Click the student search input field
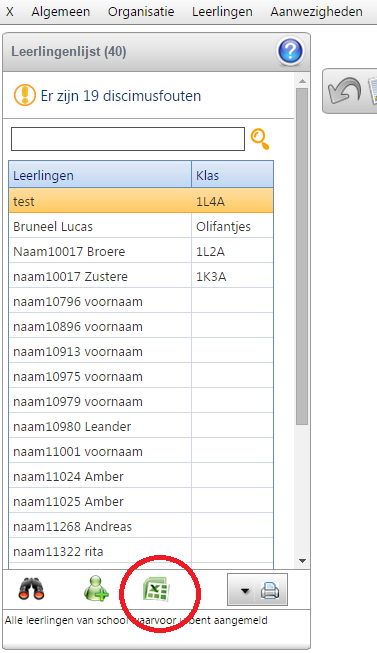Image resolution: width=377 pixels, height=653 pixels. point(128,139)
